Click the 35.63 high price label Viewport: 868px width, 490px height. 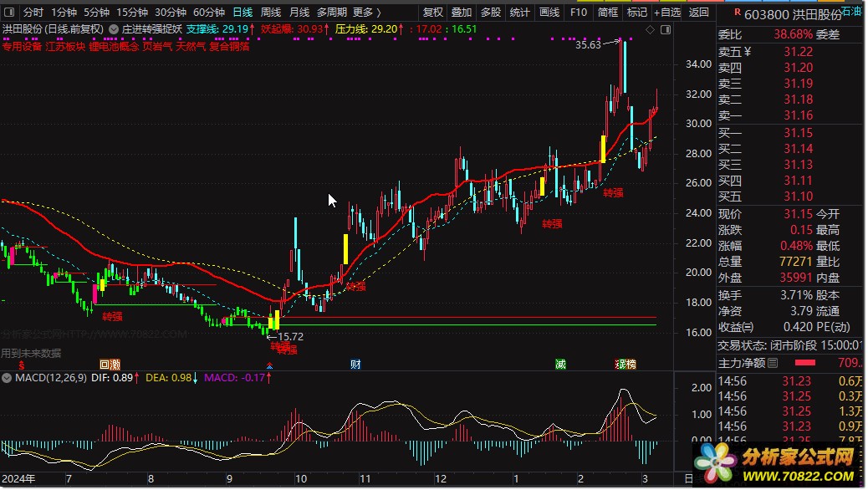coord(588,45)
